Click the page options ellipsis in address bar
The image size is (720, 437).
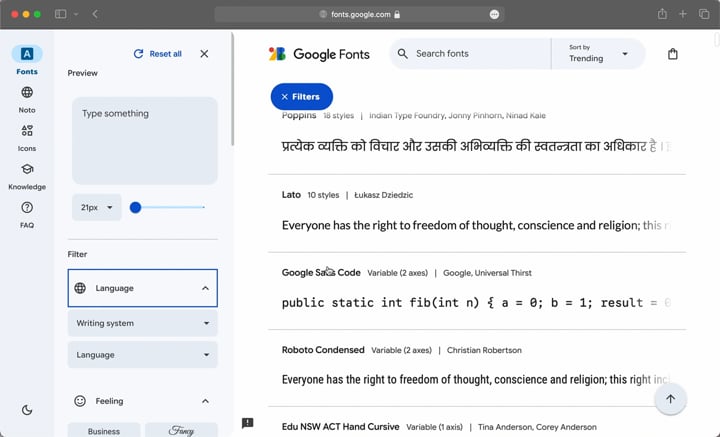(x=494, y=14)
